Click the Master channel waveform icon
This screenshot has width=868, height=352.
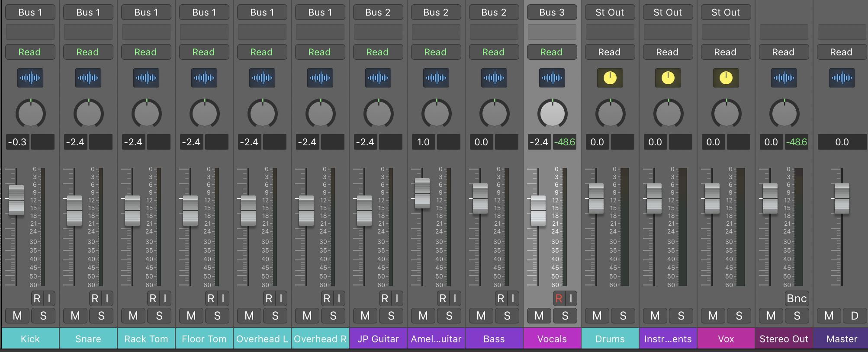(842, 78)
